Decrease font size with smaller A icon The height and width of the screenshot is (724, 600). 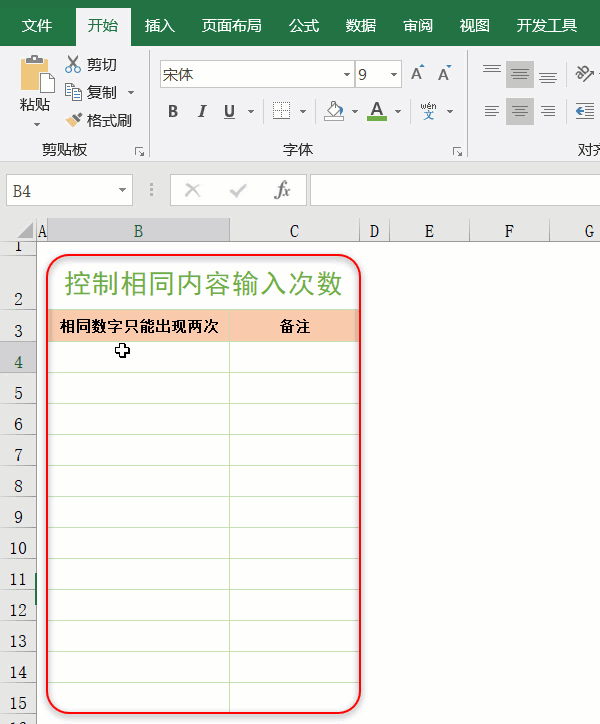pos(444,73)
